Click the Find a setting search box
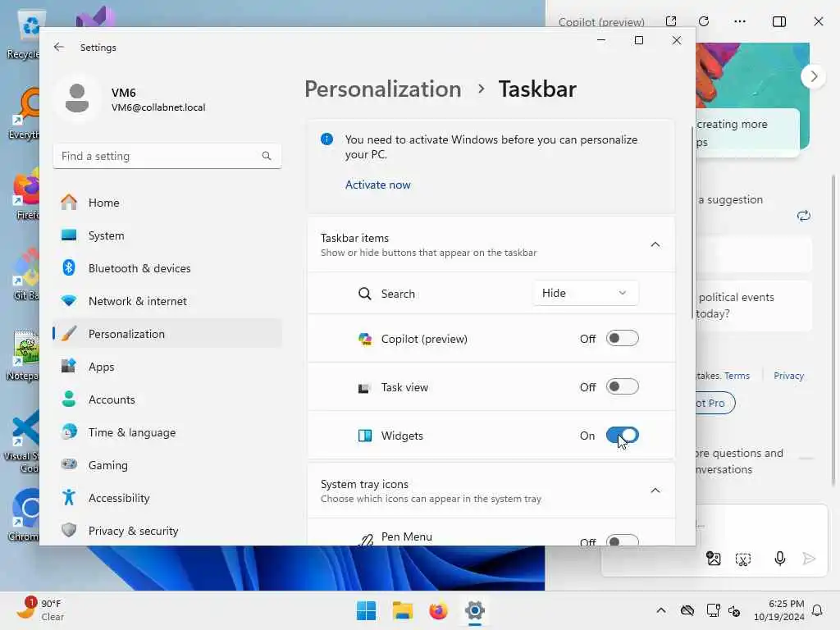This screenshot has width=840, height=630. (x=167, y=156)
